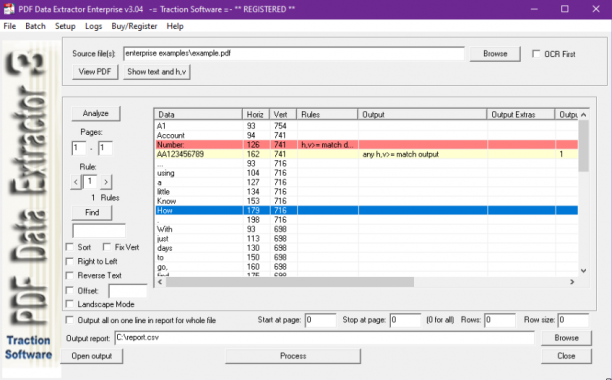Click the View PDF button
The image size is (612, 380).
pos(95,72)
